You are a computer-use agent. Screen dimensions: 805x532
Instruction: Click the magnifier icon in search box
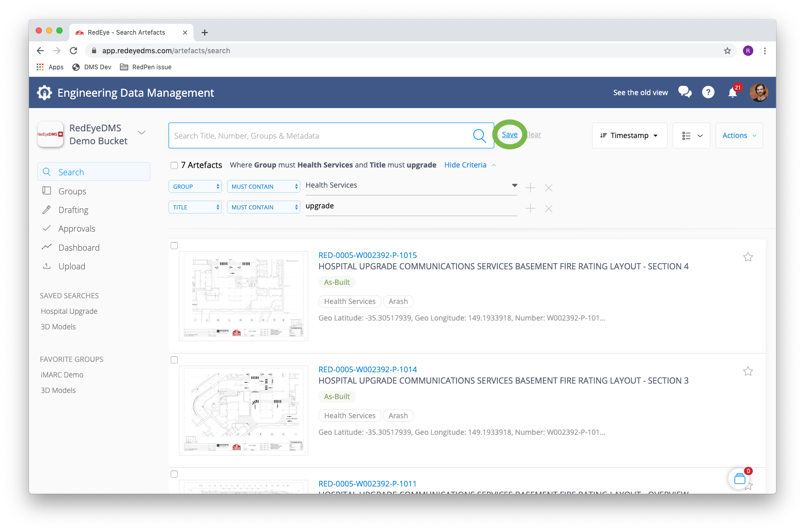479,136
